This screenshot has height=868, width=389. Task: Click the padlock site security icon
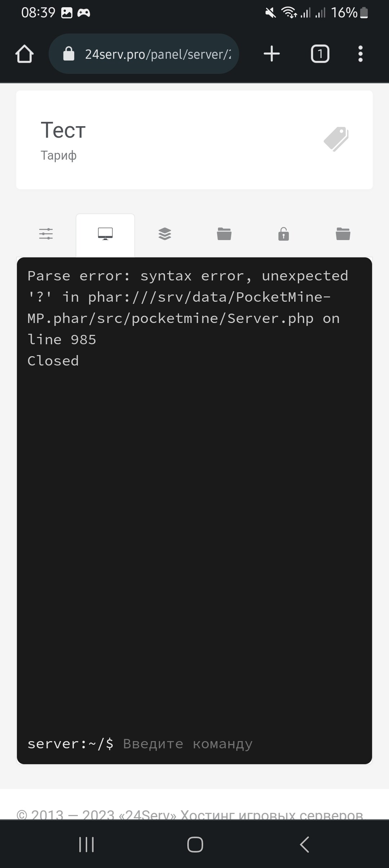[x=68, y=54]
